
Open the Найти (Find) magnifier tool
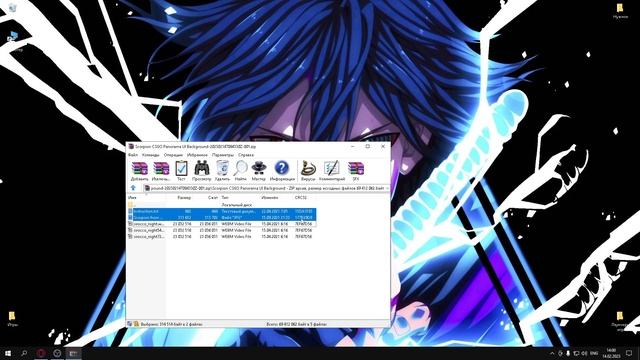pos(240,171)
